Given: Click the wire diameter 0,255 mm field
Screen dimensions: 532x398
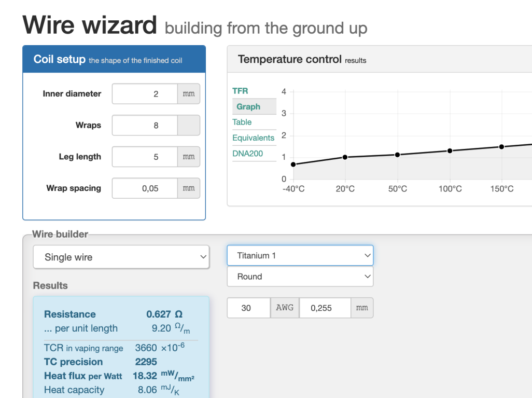Looking at the screenshot, I should pos(325,308).
